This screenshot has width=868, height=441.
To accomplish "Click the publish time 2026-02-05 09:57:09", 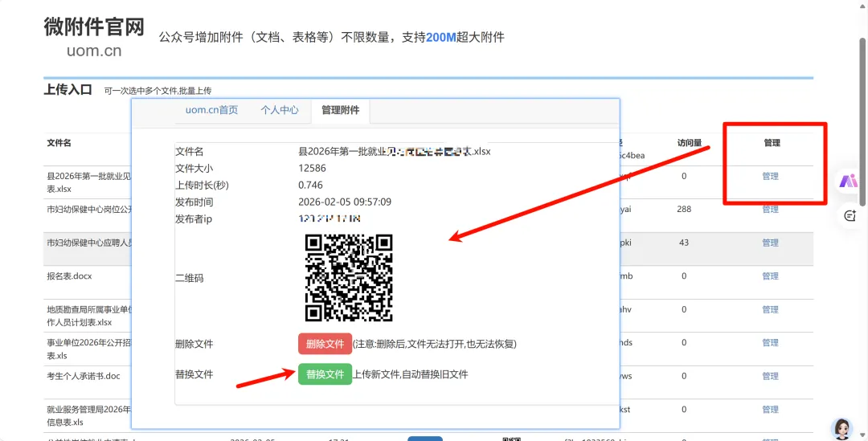I will (x=345, y=202).
